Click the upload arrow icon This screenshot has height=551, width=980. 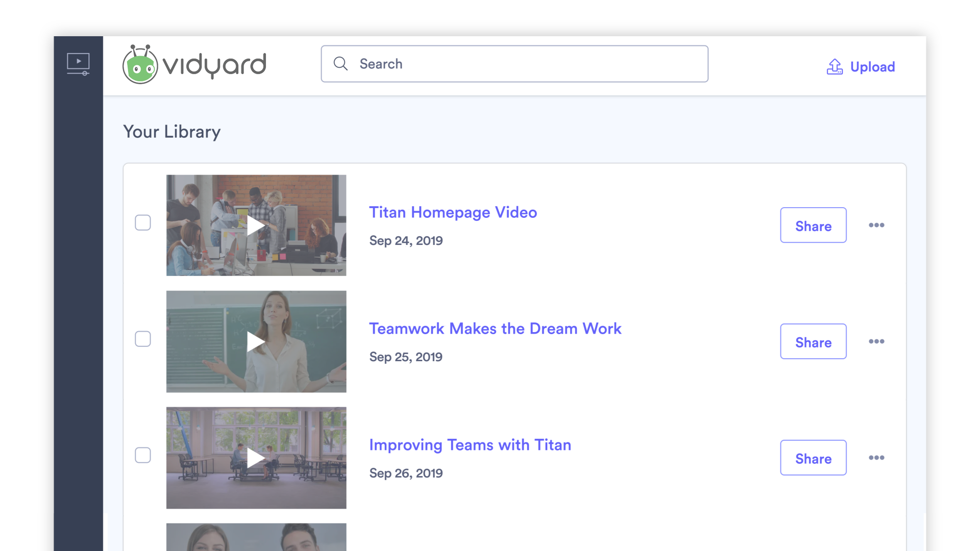click(835, 66)
